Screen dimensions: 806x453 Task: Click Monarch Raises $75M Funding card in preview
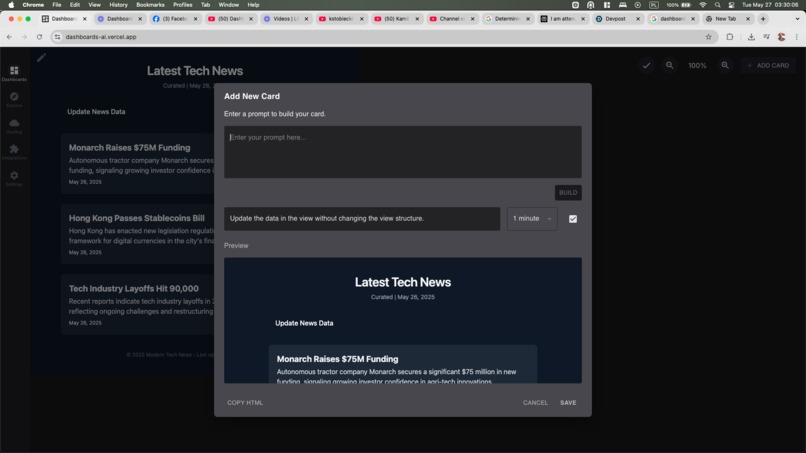[x=402, y=365]
